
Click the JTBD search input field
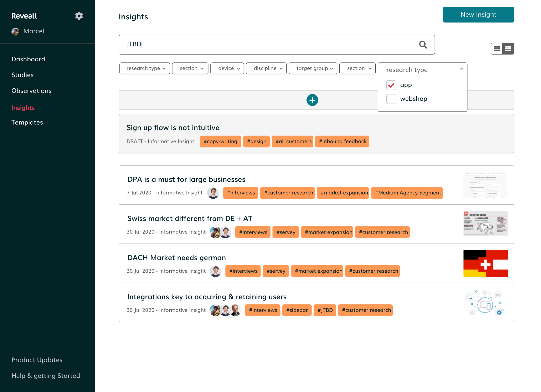pos(277,45)
